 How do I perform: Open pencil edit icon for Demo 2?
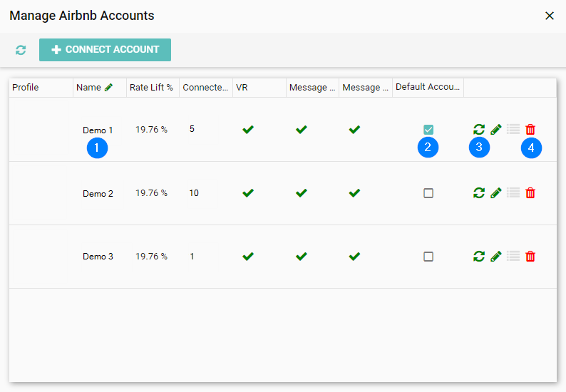[496, 193]
